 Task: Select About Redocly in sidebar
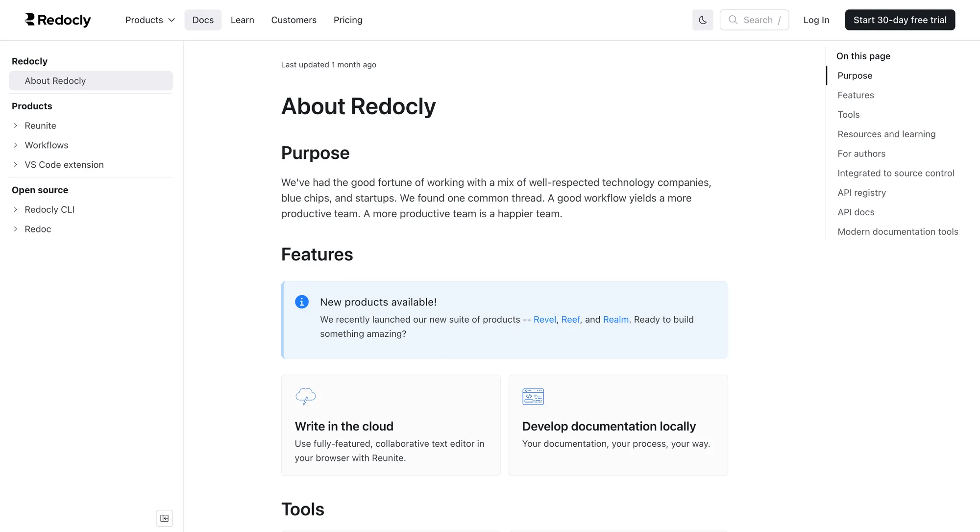[91, 81]
